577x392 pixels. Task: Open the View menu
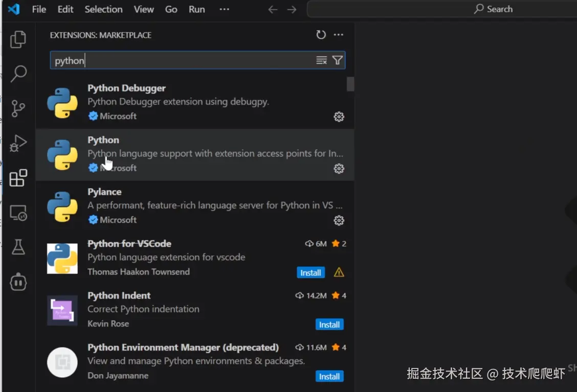(x=144, y=9)
